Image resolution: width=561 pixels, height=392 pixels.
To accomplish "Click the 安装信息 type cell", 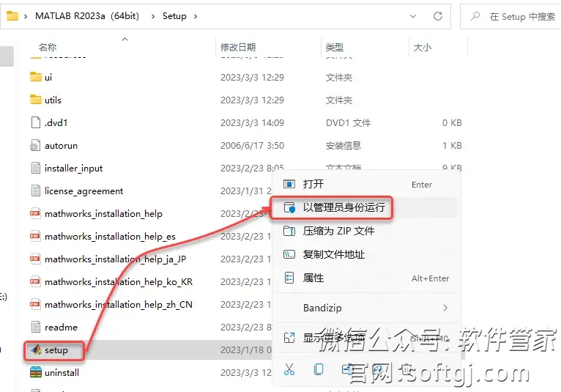I will tap(343, 146).
